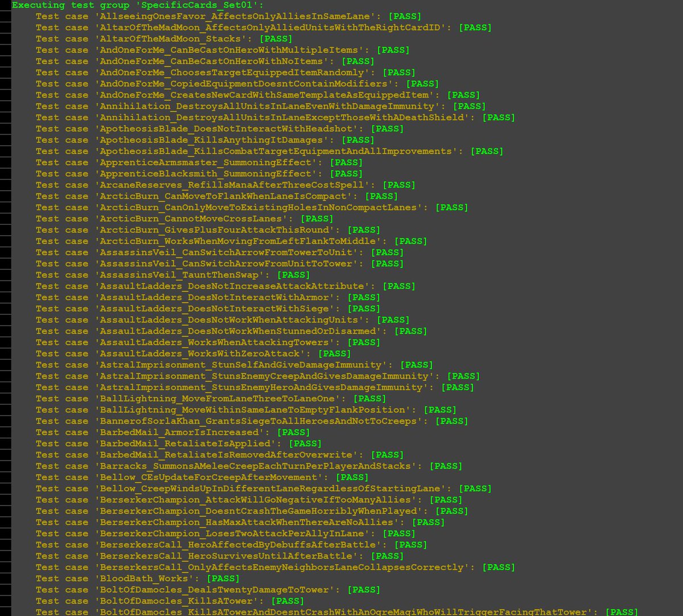Select 'AndOneForMe_CreatesNewCardWithSameTemplateAsEquippedItem' test
The width and height of the screenshot is (683, 616).
click(x=258, y=95)
